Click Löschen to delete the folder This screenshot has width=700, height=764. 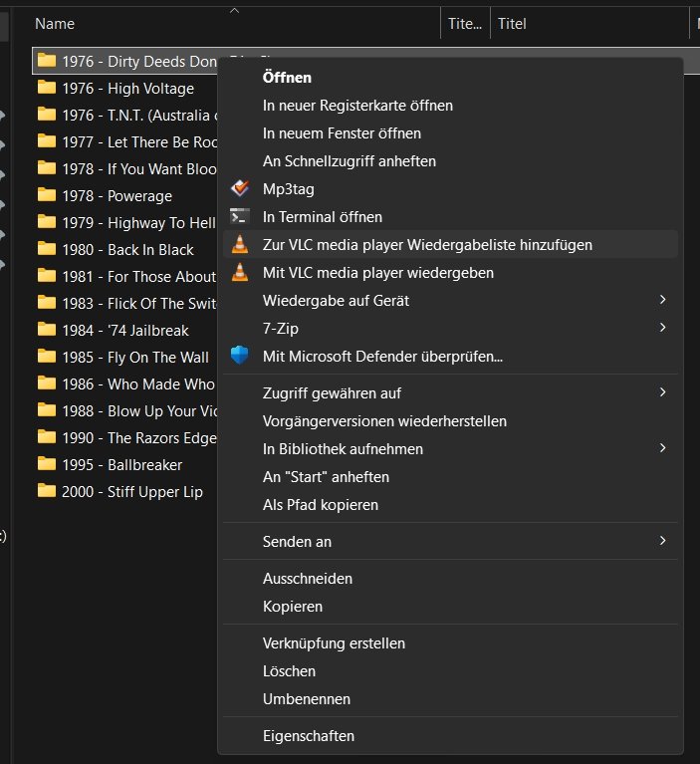click(289, 671)
